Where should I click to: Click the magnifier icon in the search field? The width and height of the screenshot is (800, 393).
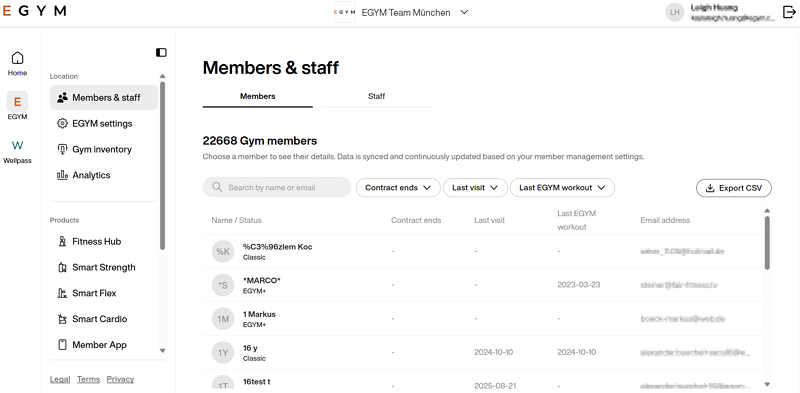(x=217, y=187)
